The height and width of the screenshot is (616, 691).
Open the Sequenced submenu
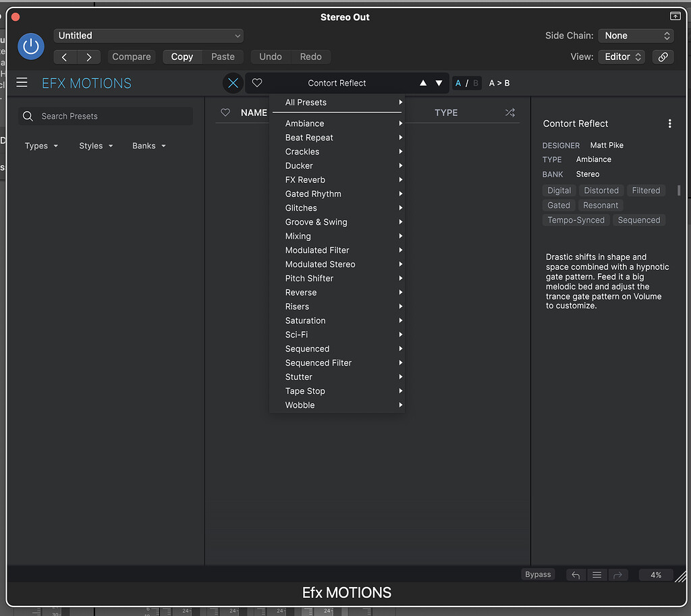(x=337, y=349)
